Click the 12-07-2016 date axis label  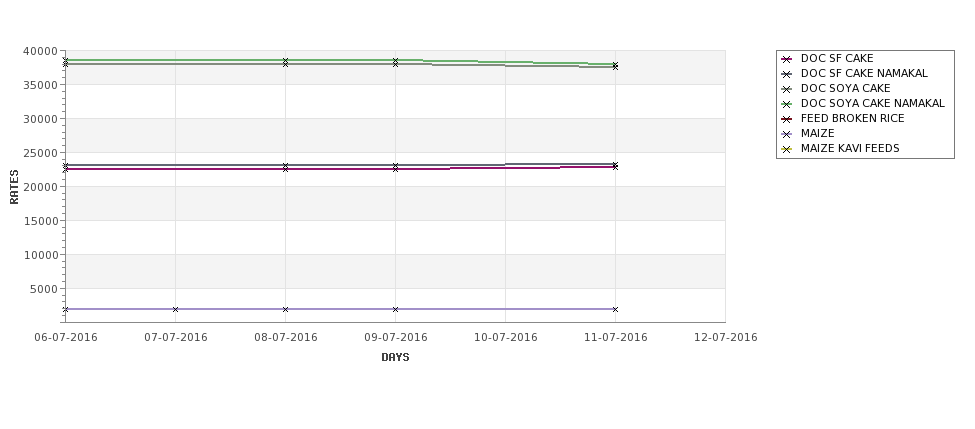(726, 338)
